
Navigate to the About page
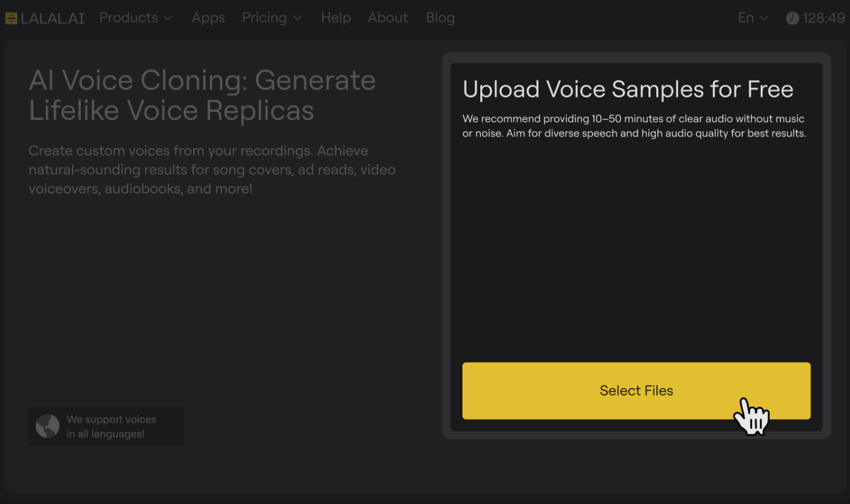tap(388, 18)
